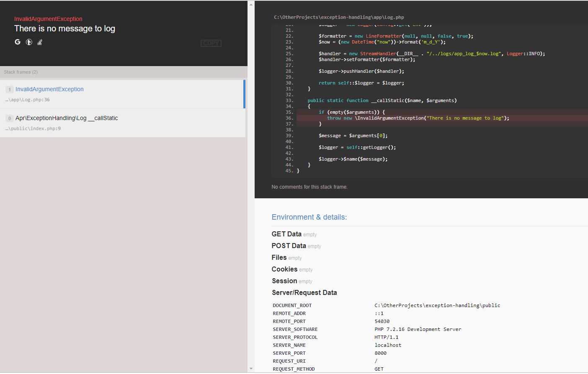This screenshot has width=588, height=374.
Task: Click the GET Data section label
Action: (286, 234)
